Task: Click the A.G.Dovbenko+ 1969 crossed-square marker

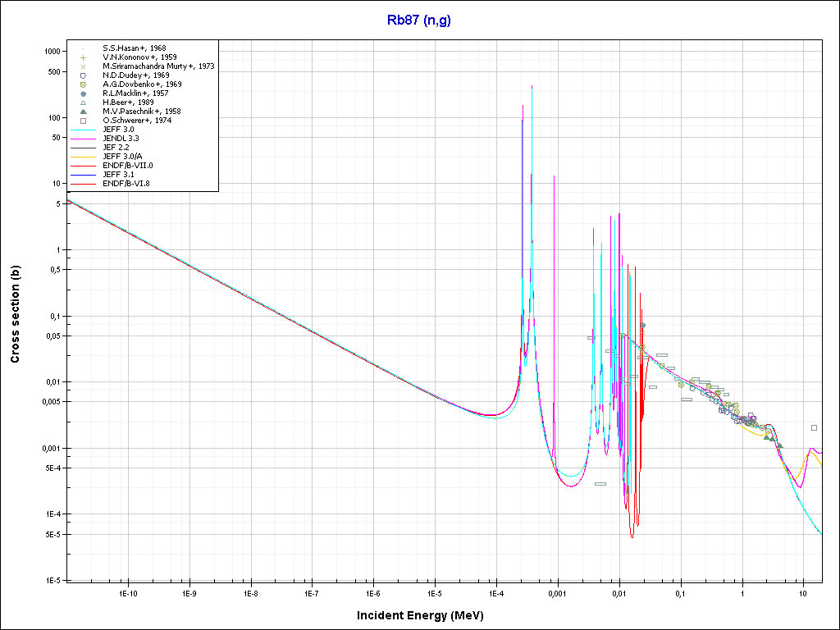Action: 84,84
